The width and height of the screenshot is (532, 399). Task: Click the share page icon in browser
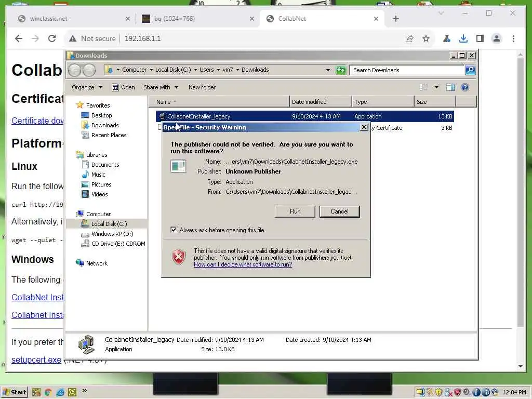point(409,38)
